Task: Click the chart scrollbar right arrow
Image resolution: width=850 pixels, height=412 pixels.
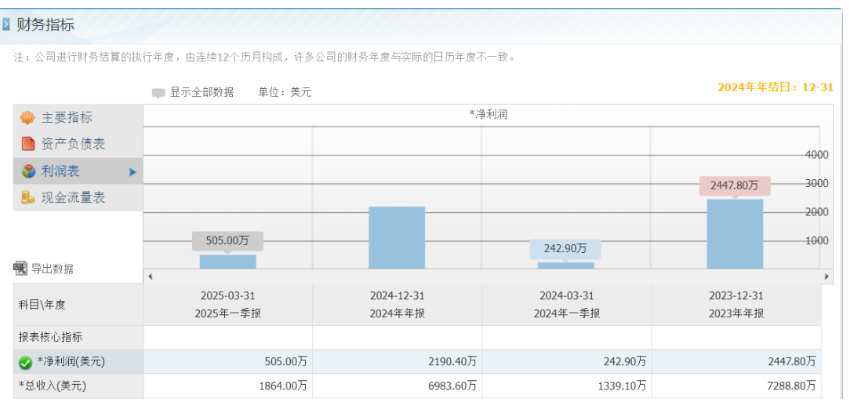Action: coord(827,276)
